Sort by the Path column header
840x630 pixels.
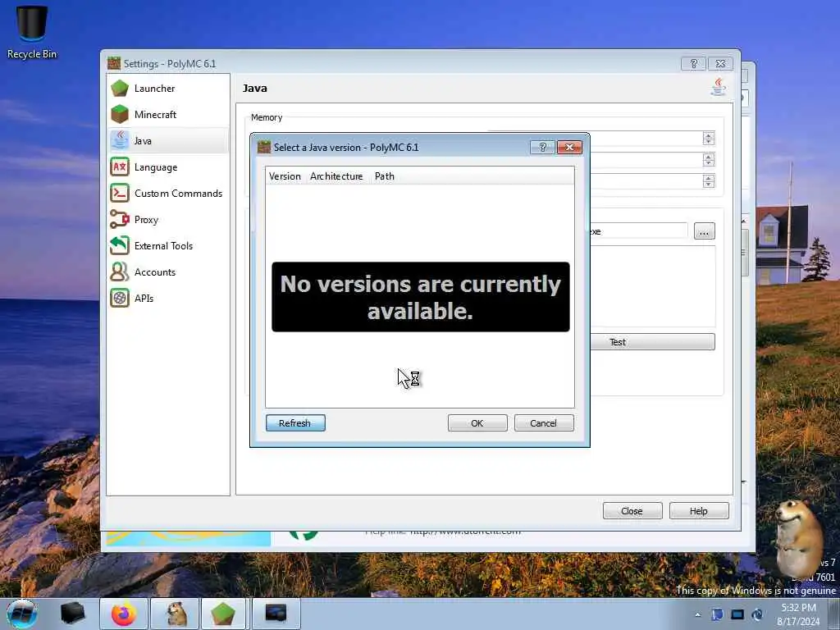click(385, 176)
